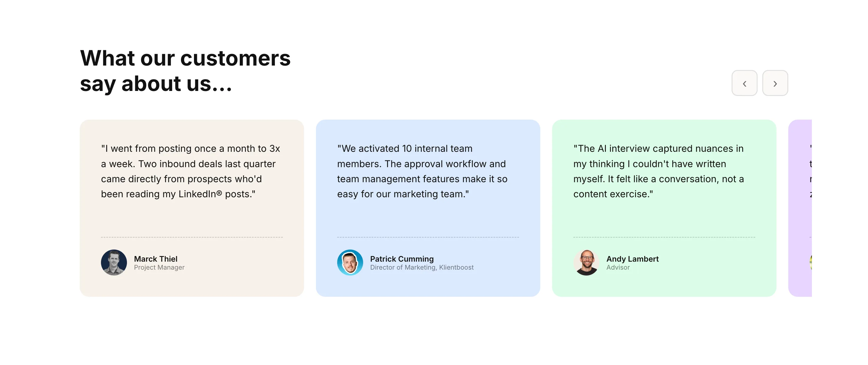This screenshot has width=868, height=365.
Task: Click the dashed divider in the green card
Action: (664, 237)
